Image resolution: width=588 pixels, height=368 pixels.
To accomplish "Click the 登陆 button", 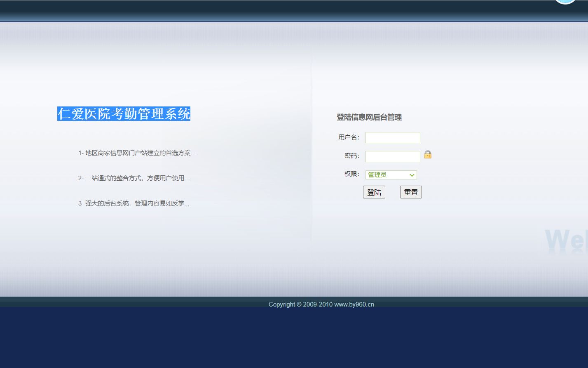I will 374,192.
